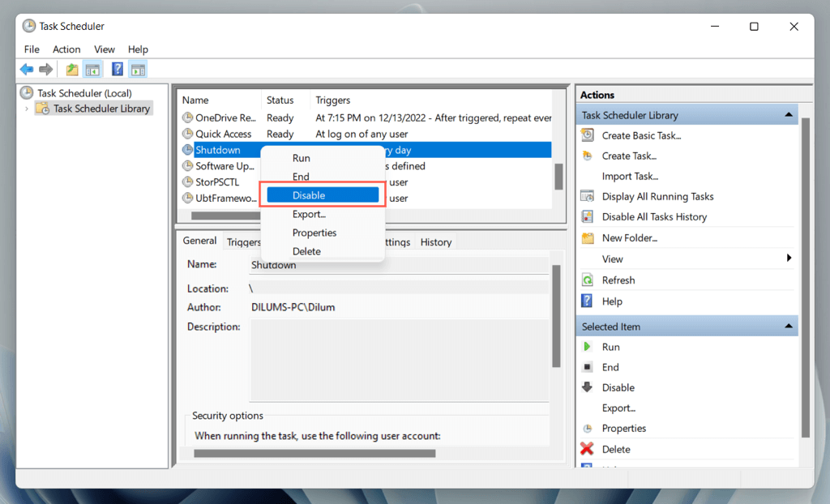The width and height of the screenshot is (830, 504).
Task: Select Properties in the context menu
Action: 314,233
